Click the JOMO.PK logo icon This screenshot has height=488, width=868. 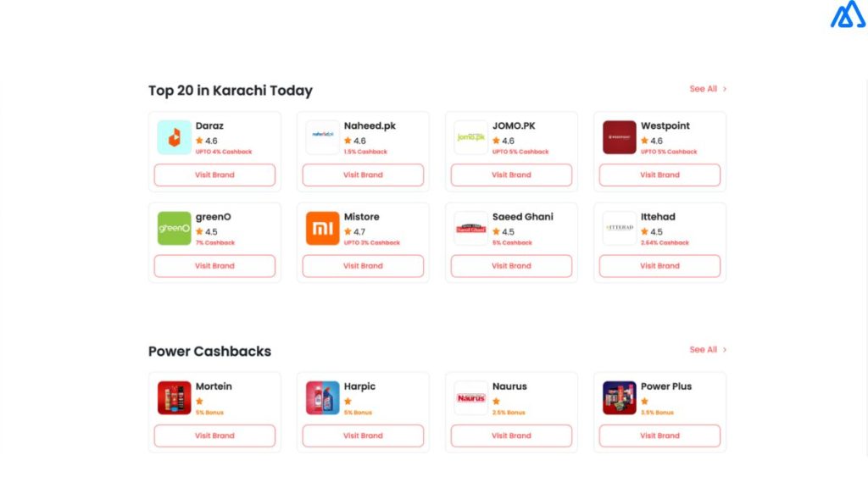(x=470, y=137)
